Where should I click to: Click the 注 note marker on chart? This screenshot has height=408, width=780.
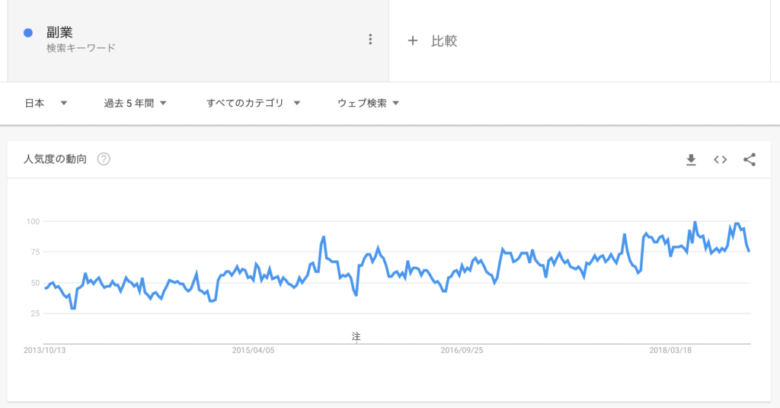(355, 336)
